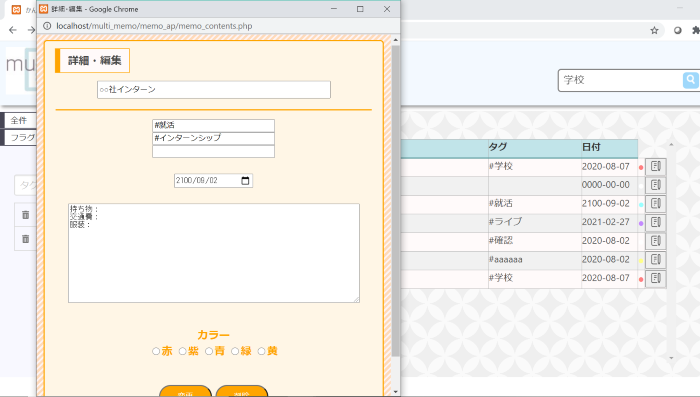This screenshot has width=700, height=397.
Task: Click the popup address bar URL
Action: point(154,26)
